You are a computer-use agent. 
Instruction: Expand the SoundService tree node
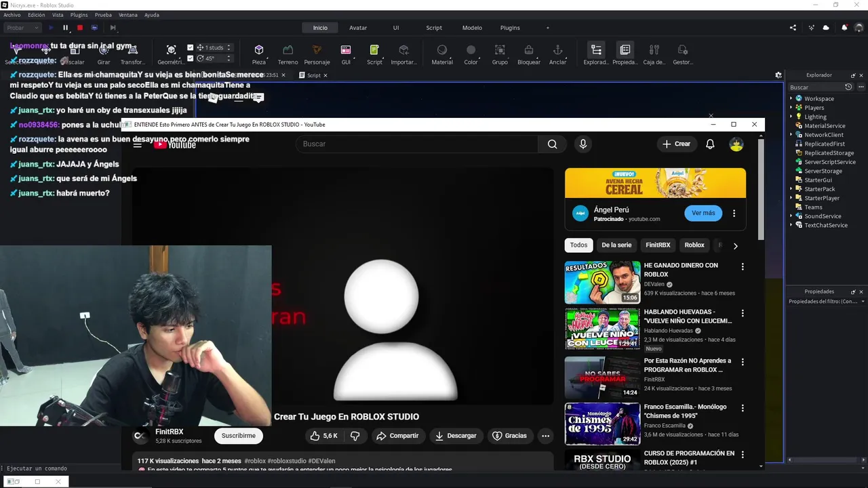(x=791, y=216)
